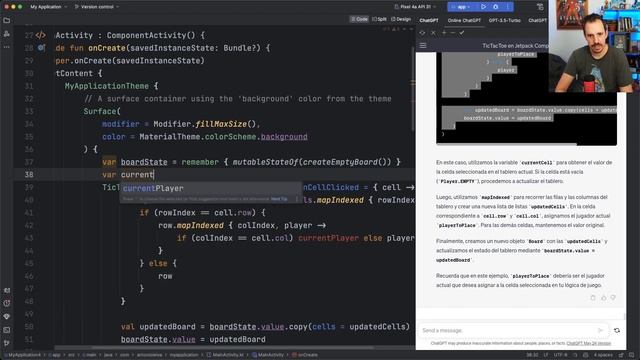Click the MainActivity class breadcrumb
Viewport: 640px width, 360px height.
tap(268, 355)
